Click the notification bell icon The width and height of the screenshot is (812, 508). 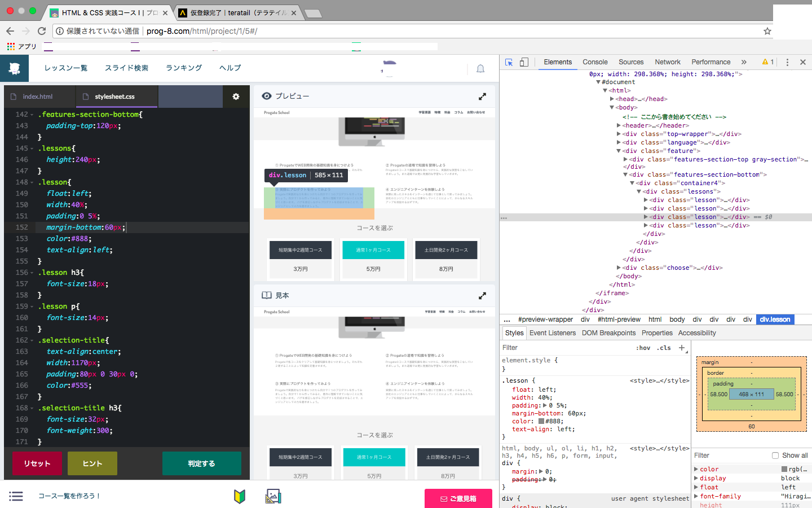[480, 69]
